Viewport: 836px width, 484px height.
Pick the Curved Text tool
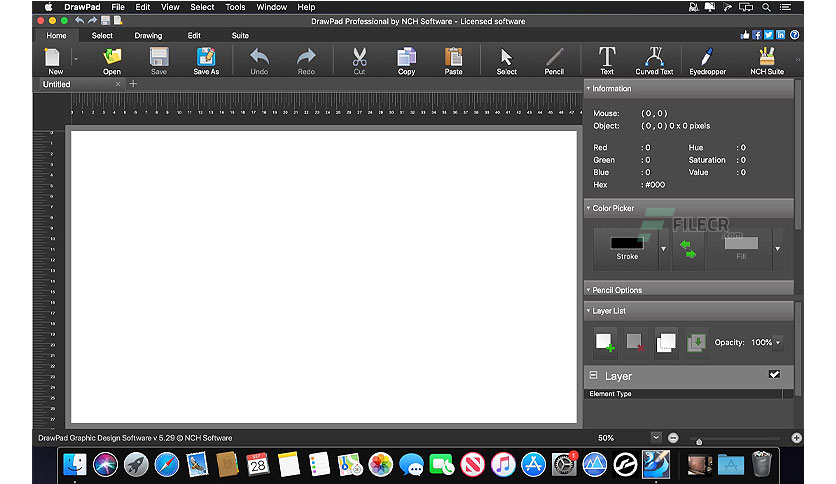click(x=654, y=61)
